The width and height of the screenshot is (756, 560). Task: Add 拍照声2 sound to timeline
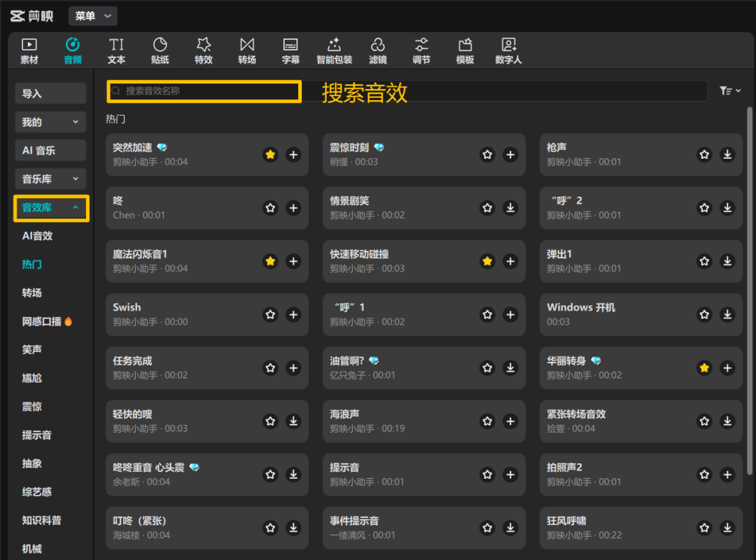[x=727, y=475]
